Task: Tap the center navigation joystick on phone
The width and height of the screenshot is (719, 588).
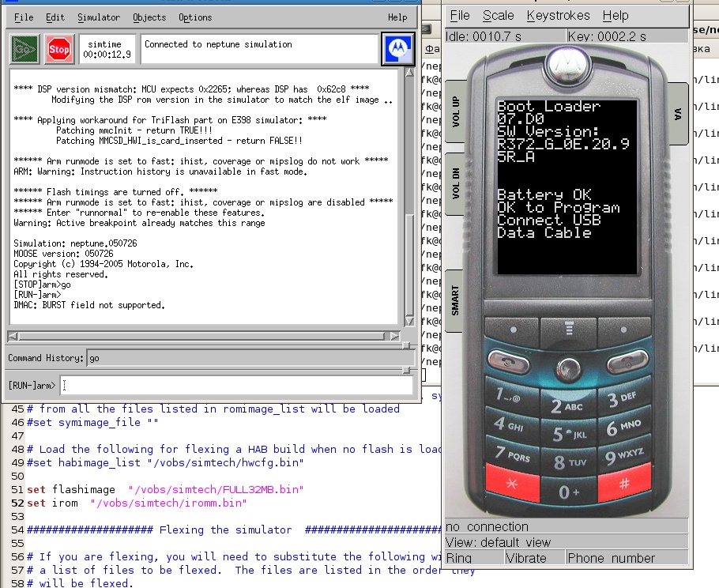Action: (x=569, y=369)
